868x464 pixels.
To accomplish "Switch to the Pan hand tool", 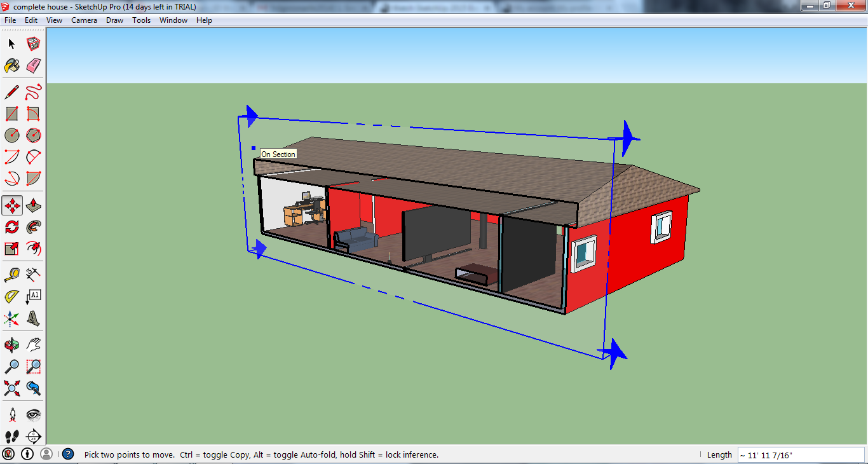I will coord(32,343).
